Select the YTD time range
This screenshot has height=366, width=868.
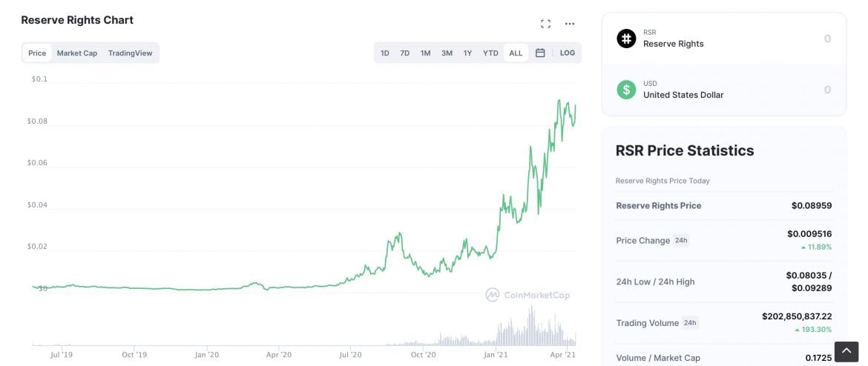pyautogui.click(x=490, y=53)
